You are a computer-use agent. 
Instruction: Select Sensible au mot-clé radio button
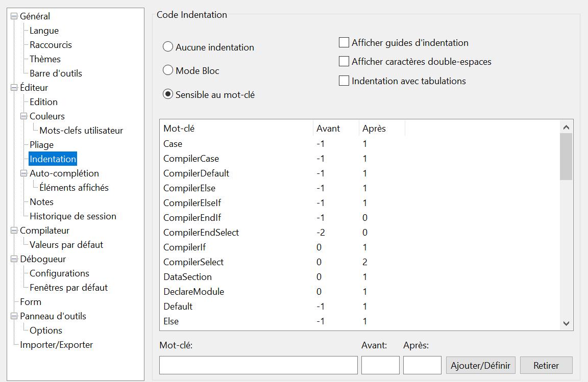(167, 94)
